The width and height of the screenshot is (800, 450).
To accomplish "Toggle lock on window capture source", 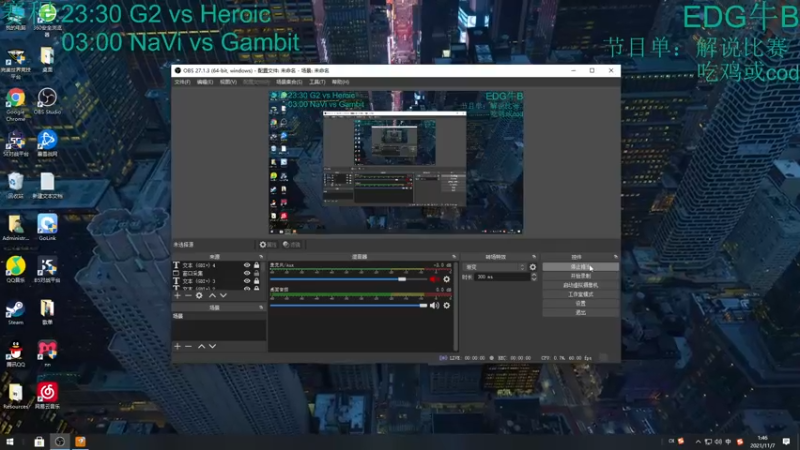I will coord(257,273).
